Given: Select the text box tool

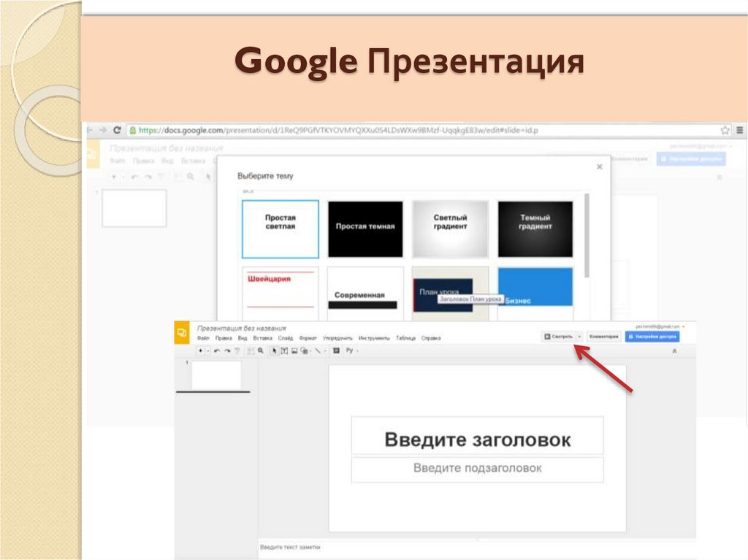Looking at the screenshot, I should point(284,350).
